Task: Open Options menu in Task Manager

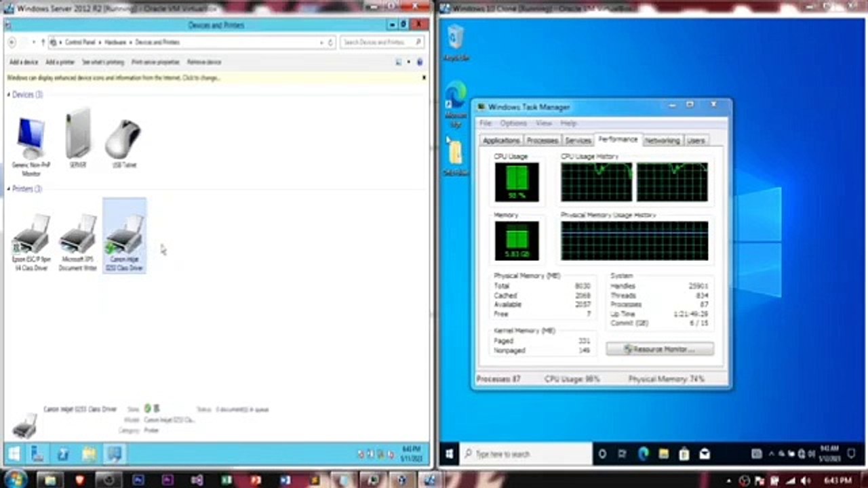Action: pyautogui.click(x=513, y=123)
